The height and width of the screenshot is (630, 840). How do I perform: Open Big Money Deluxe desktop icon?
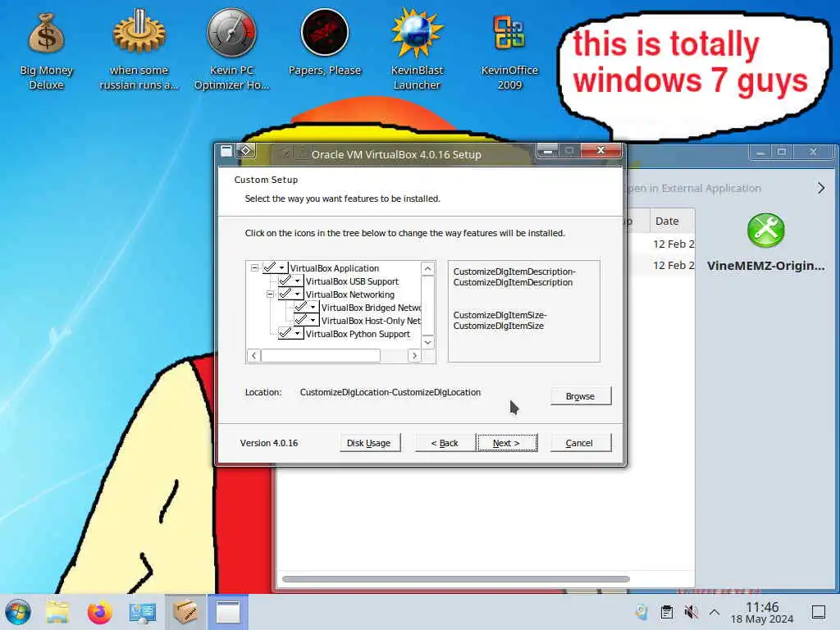[x=46, y=51]
